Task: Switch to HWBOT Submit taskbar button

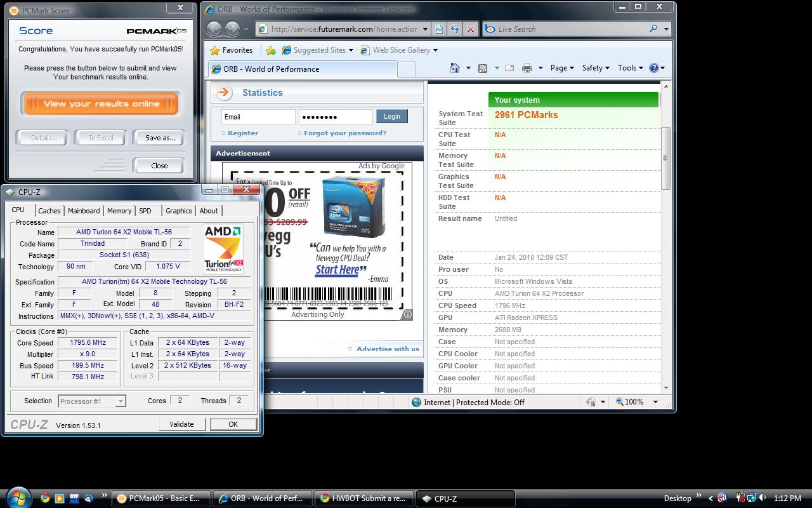Action: point(364,498)
